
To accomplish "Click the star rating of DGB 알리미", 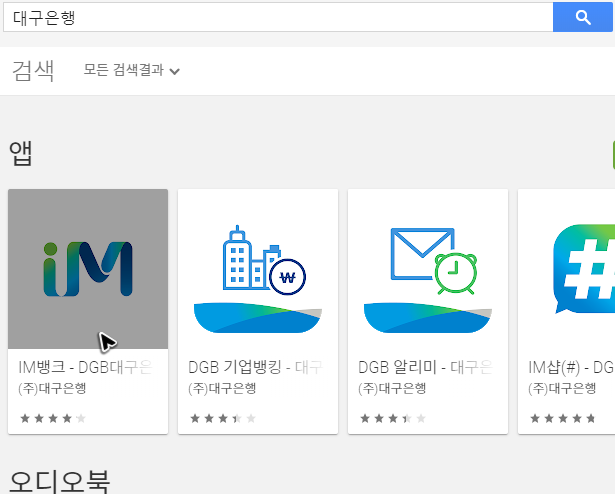I will (x=393, y=418).
